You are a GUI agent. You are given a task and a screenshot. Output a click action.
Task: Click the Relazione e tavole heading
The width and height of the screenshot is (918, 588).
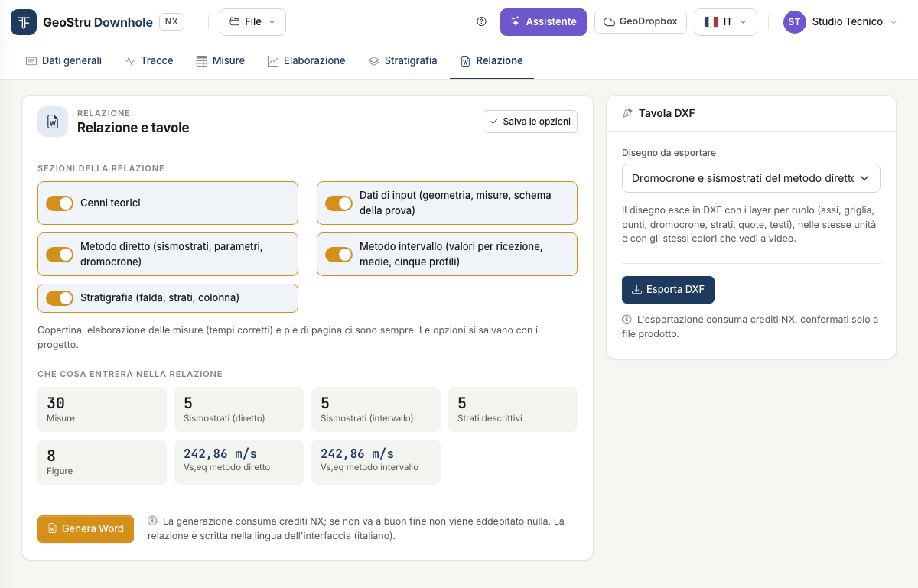point(133,128)
